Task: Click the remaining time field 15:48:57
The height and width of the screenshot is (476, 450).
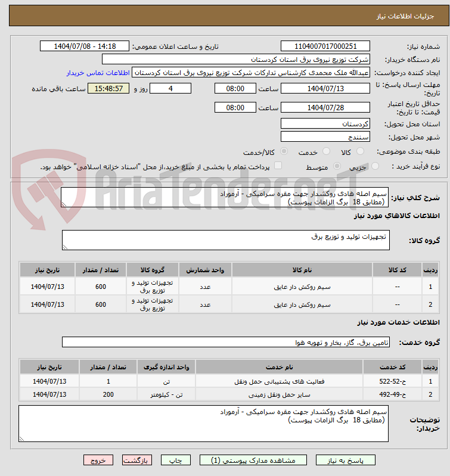Action: pos(108,88)
